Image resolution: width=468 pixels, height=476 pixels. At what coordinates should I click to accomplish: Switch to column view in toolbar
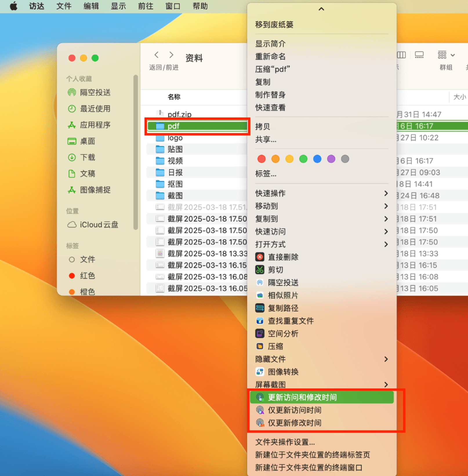(401, 55)
